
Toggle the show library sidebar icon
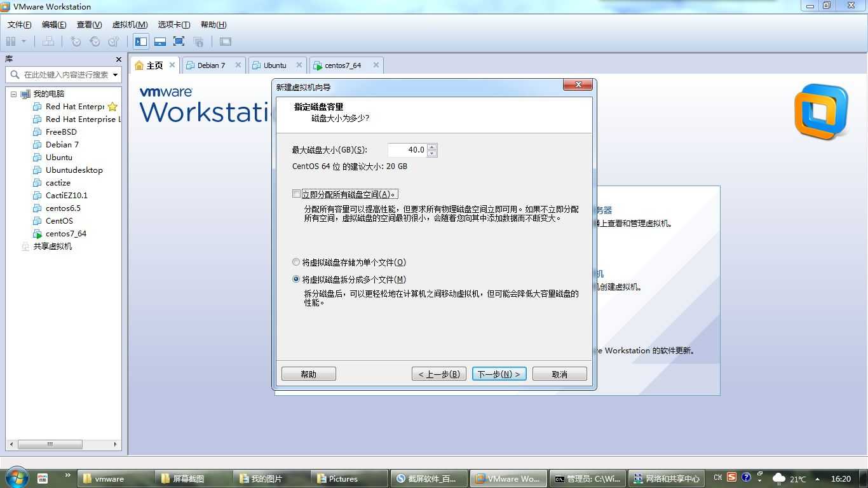tap(141, 41)
